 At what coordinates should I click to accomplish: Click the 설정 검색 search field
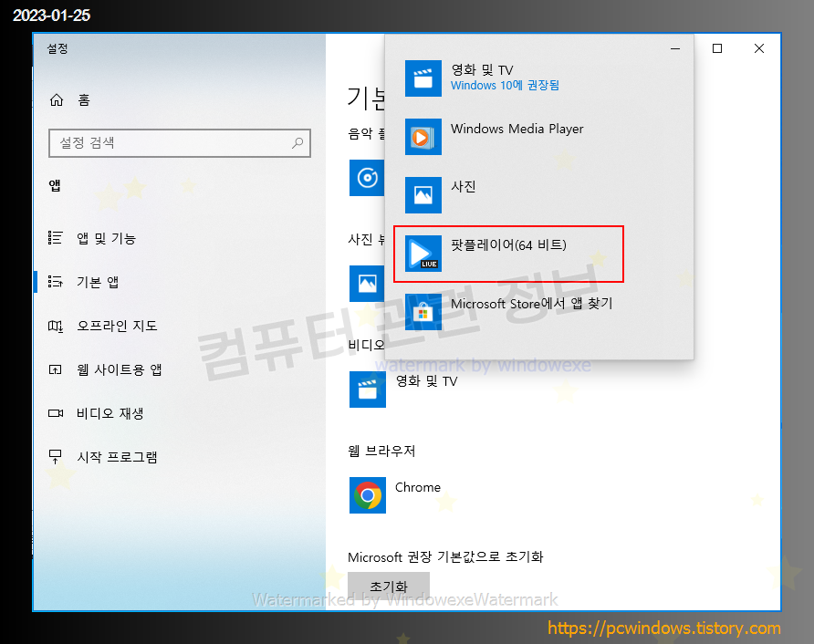(x=180, y=142)
